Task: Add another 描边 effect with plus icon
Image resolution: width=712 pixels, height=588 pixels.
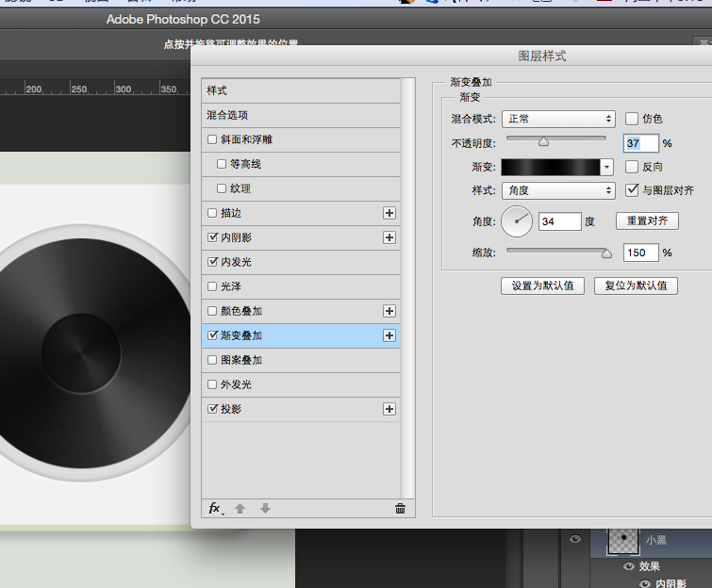Action: click(x=389, y=213)
